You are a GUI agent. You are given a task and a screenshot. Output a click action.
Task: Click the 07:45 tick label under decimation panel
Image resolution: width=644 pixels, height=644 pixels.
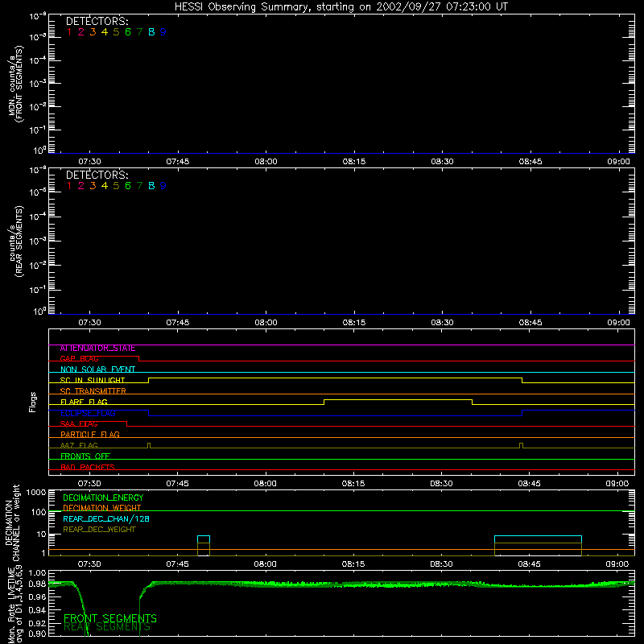[x=177, y=564]
